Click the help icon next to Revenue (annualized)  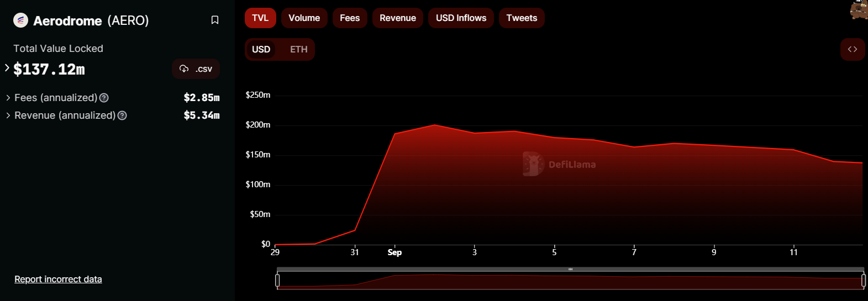click(x=123, y=115)
